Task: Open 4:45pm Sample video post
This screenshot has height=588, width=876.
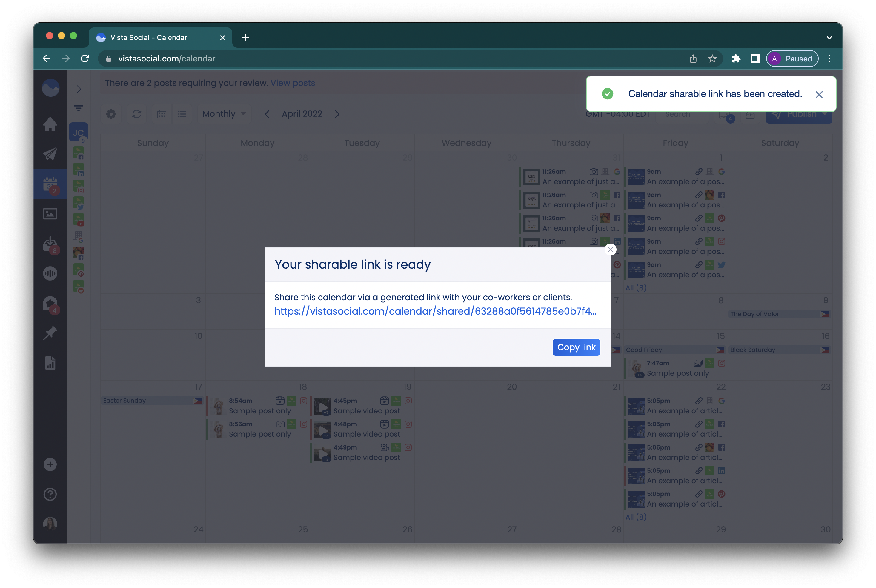Action: click(362, 406)
